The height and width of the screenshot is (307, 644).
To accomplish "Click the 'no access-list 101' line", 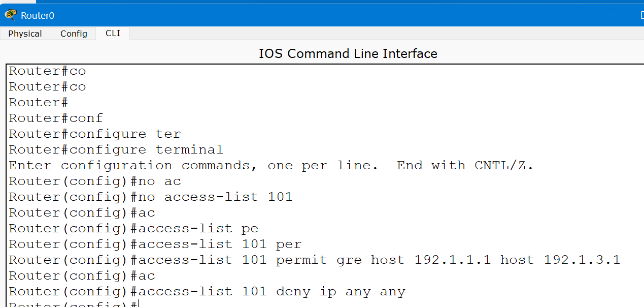I will [x=151, y=197].
